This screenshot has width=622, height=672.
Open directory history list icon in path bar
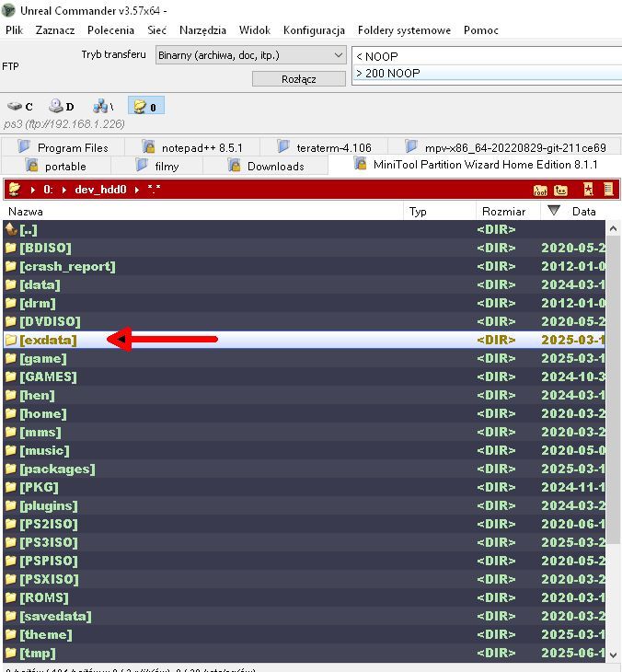[608, 190]
